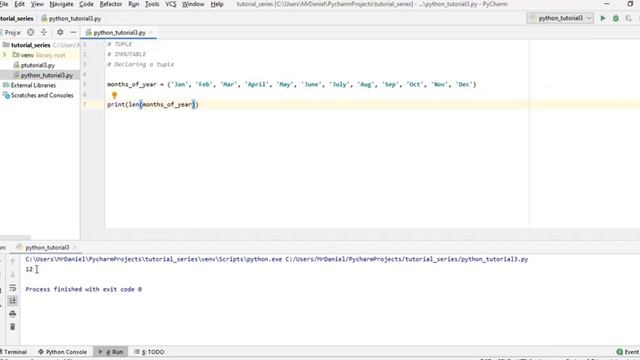
Task: Click line number 5 in gutter
Action: pos(84,84)
